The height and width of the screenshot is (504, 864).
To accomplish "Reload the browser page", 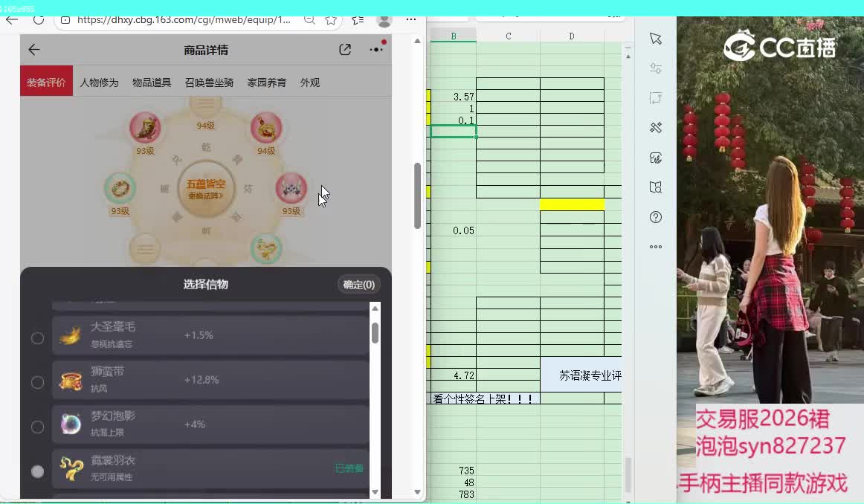I will [39, 20].
